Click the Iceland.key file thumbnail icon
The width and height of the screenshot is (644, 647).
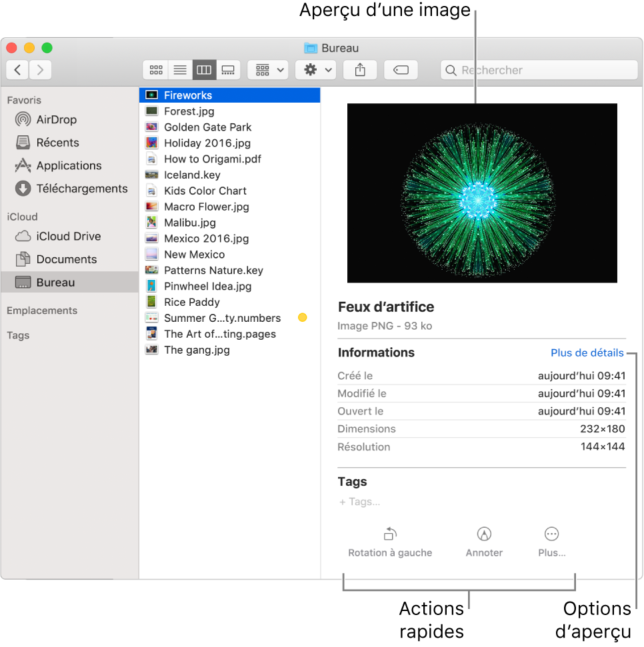[152, 175]
